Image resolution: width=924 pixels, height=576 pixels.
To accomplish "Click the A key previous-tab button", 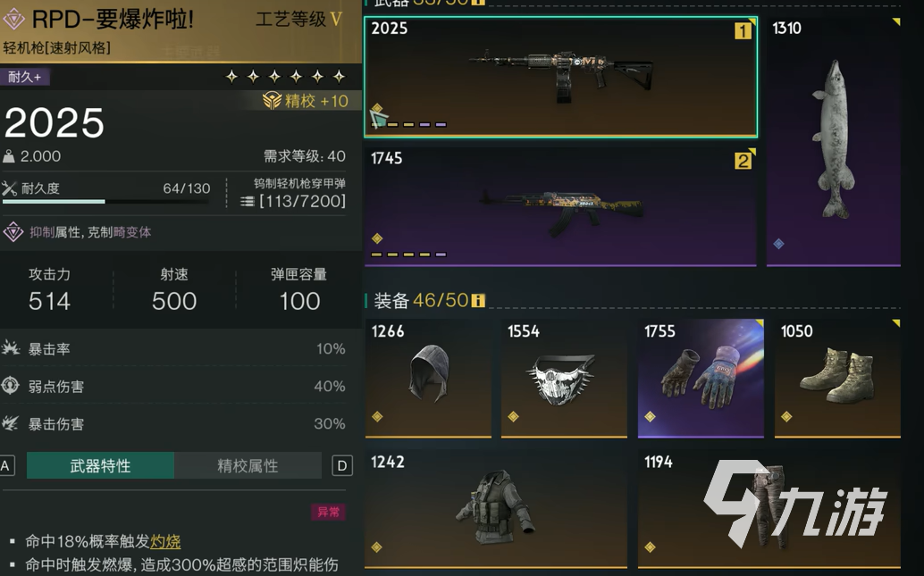I will (6, 466).
